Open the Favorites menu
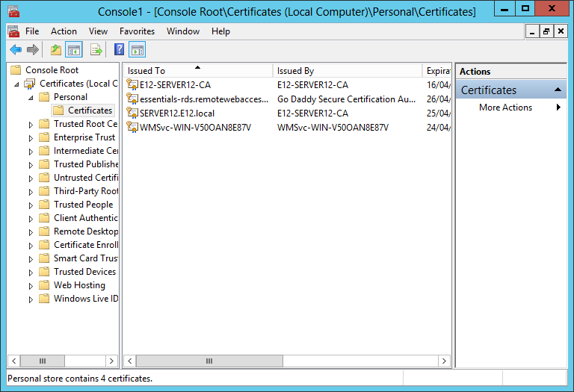Screen dimensions: 574x392 point(137,31)
